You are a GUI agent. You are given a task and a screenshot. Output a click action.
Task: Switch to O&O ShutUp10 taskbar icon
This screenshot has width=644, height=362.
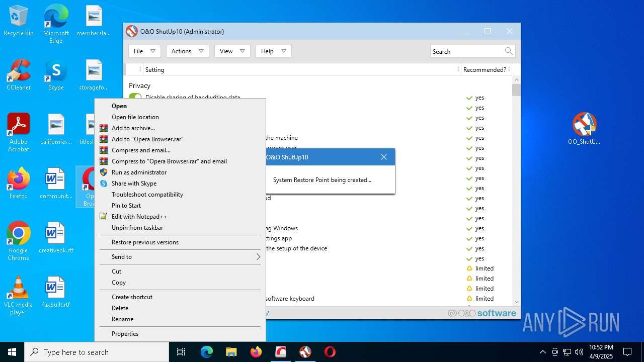[305, 352]
